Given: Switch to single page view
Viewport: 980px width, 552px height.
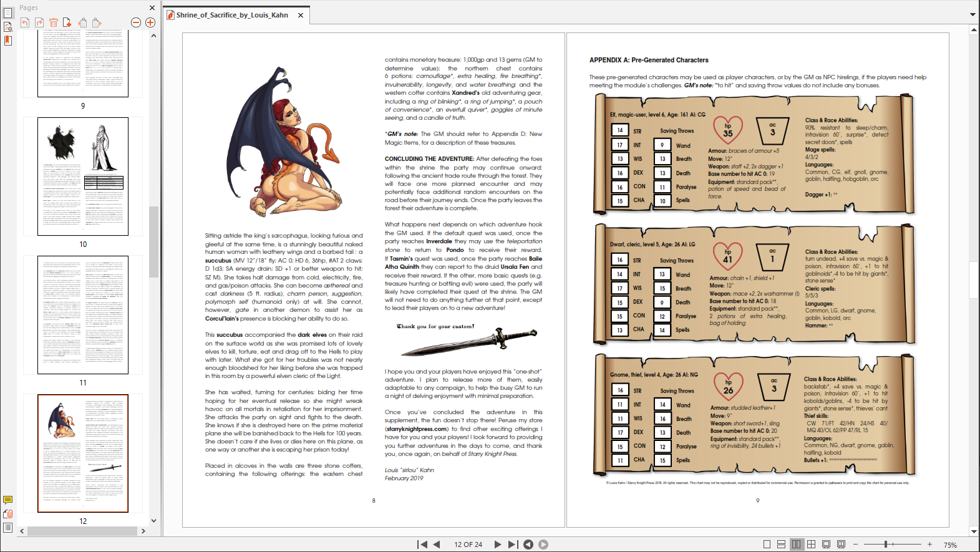Looking at the screenshot, I should [x=767, y=545].
